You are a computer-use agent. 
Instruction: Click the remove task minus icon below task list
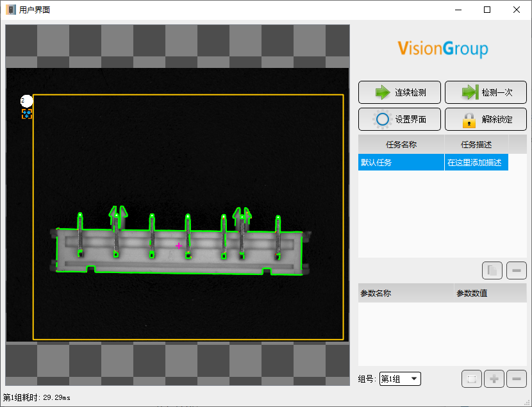[x=517, y=270]
